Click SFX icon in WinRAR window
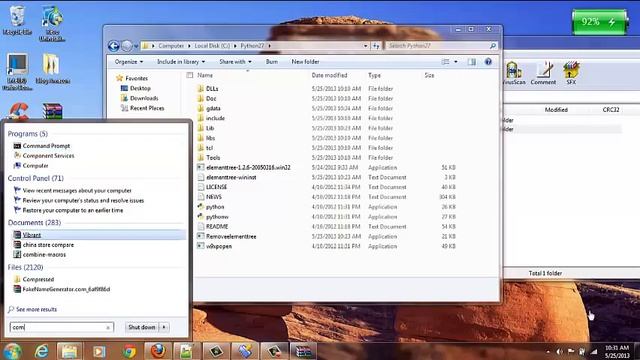This screenshot has width=640, height=360. tap(571, 73)
